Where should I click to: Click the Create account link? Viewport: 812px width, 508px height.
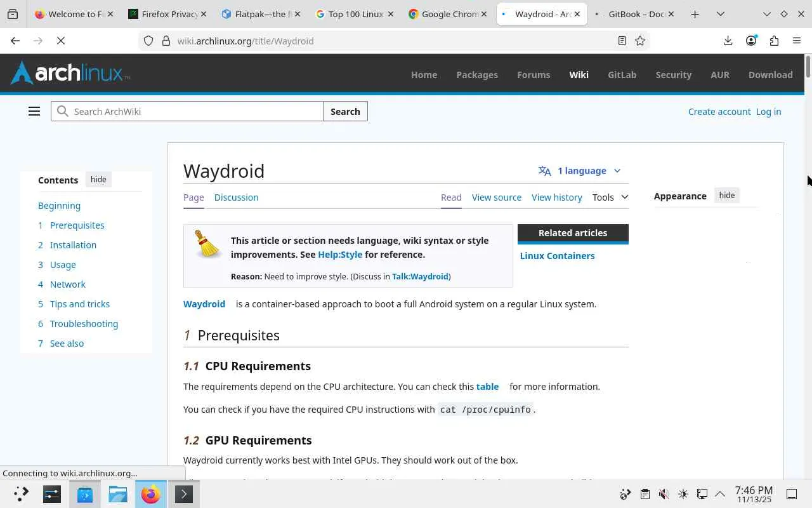tap(719, 112)
